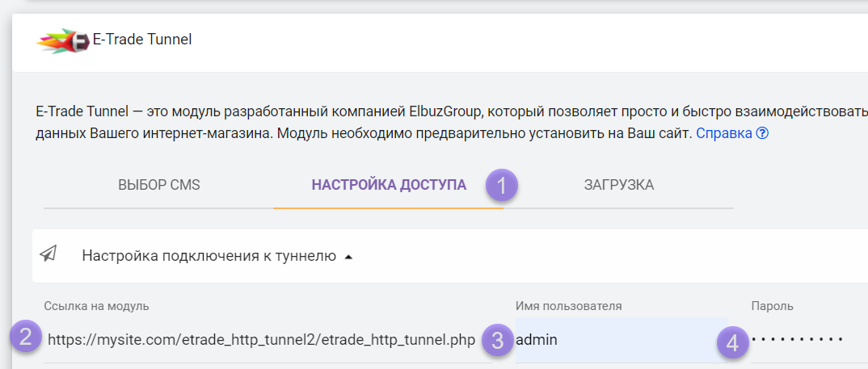Go to the ЗАГРУЗКА tab
The width and height of the screenshot is (868, 369).
click(x=618, y=185)
